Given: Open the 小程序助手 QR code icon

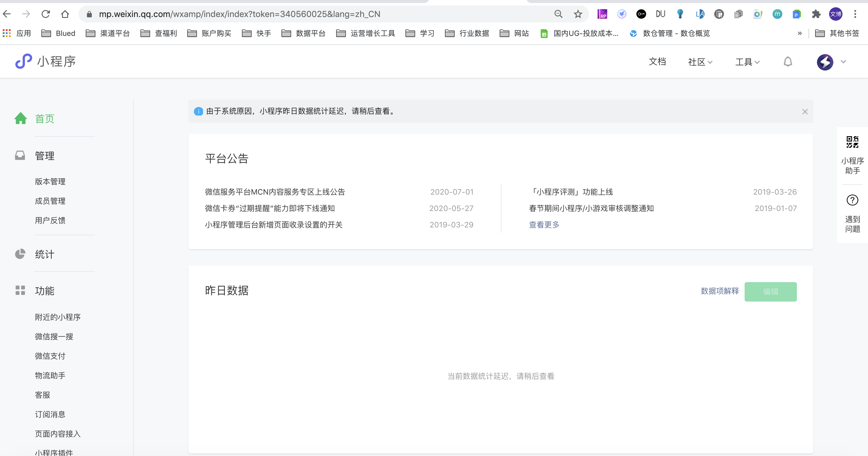Looking at the screenshot, I should 852,142.
